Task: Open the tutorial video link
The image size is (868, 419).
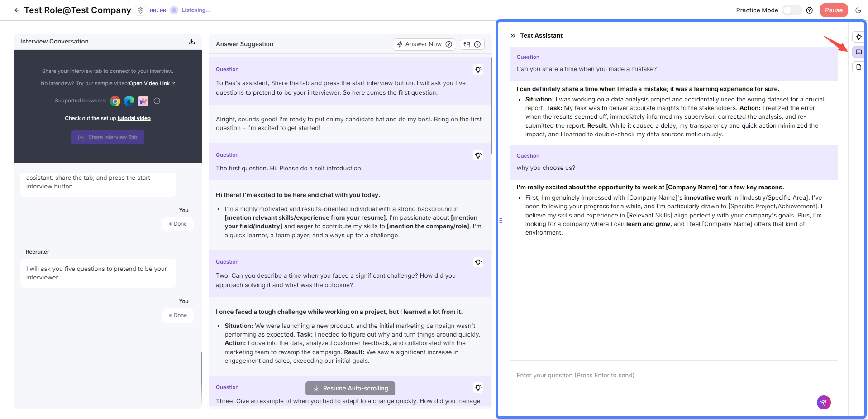Action: (x=134, y=118)
